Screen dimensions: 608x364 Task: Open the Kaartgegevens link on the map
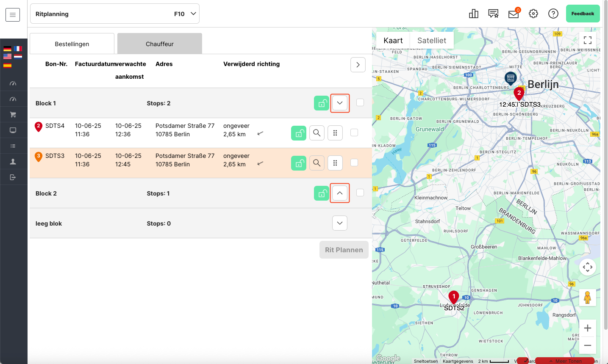(458, 361)
